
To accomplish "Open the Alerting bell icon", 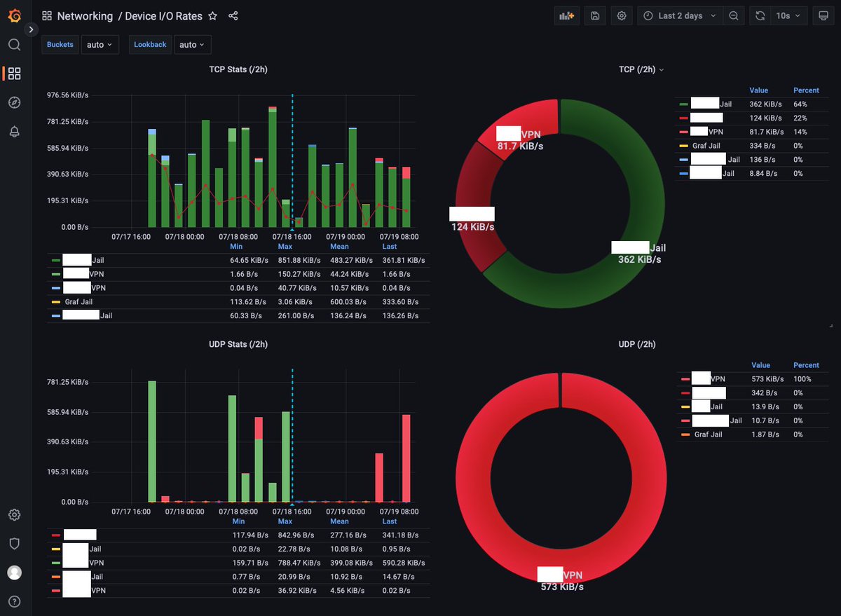I will point(14,131).
